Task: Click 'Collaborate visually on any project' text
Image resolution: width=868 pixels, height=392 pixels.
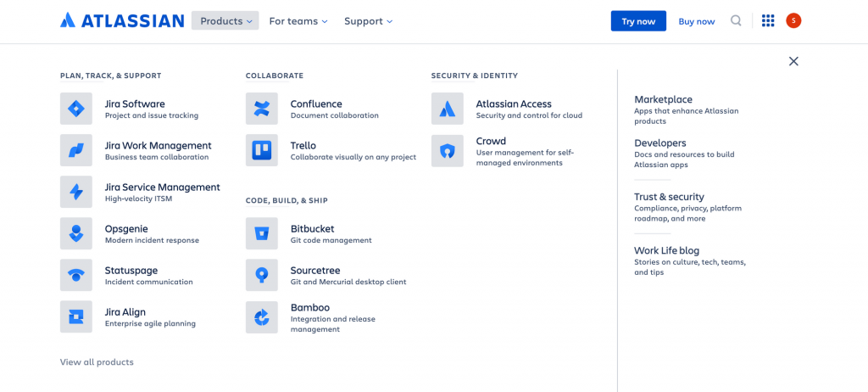Action: (x=353, y=158)
